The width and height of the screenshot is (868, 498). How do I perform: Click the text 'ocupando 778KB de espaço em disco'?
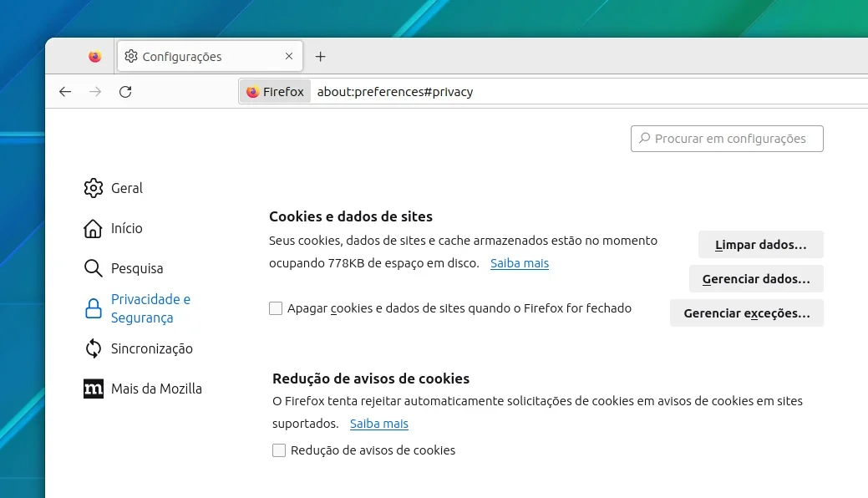(373, 263)
